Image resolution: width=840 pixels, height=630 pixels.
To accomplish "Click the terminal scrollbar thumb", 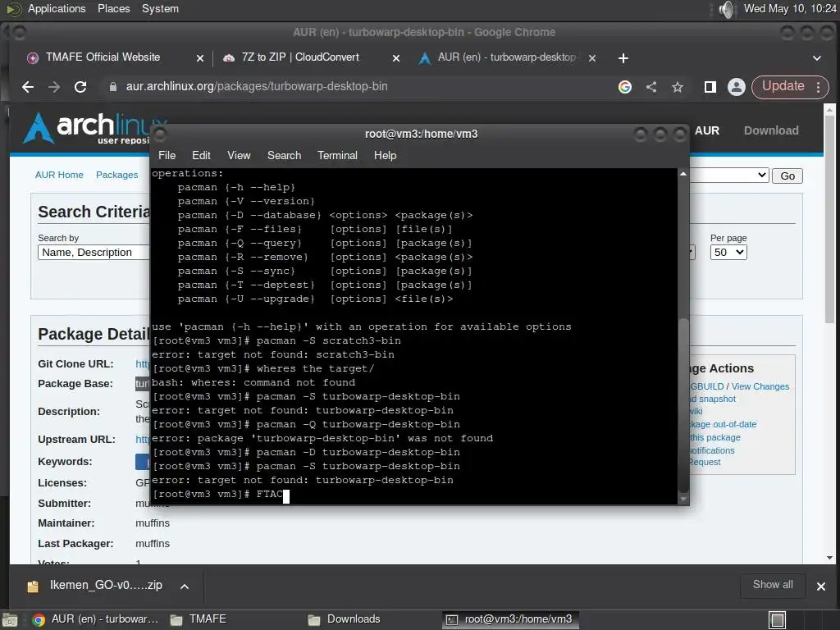I will click(x=683, y=405).
